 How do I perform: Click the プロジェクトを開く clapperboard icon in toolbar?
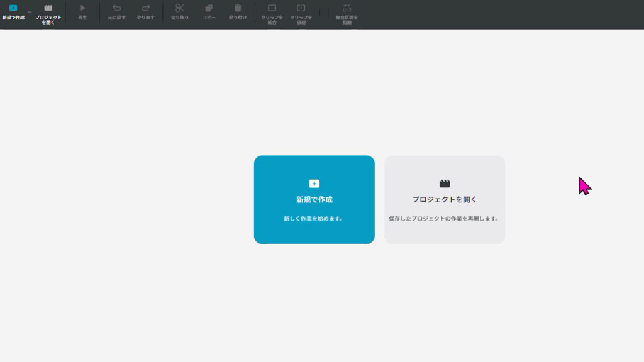tap(48, 8)
